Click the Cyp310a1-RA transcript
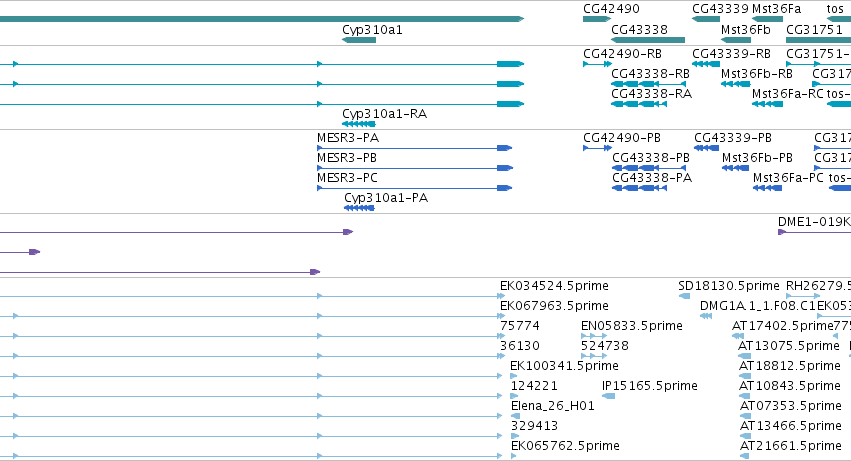This screenshot has width=851, height=461. tap(359, 124)
